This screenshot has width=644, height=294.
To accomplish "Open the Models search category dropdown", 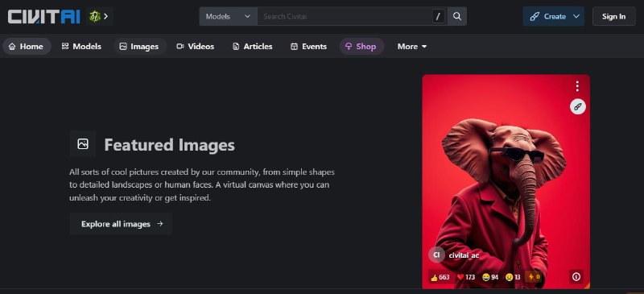I will [228, 16].
